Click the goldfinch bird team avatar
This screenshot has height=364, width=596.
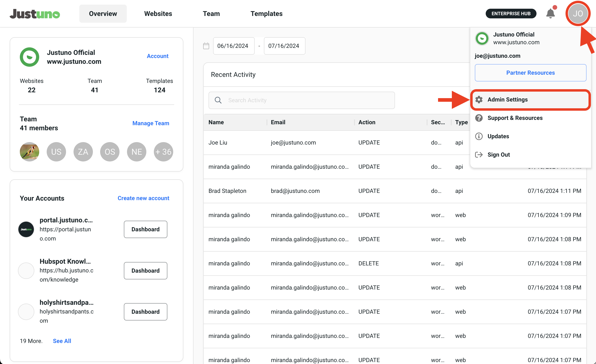coord(30,152)
